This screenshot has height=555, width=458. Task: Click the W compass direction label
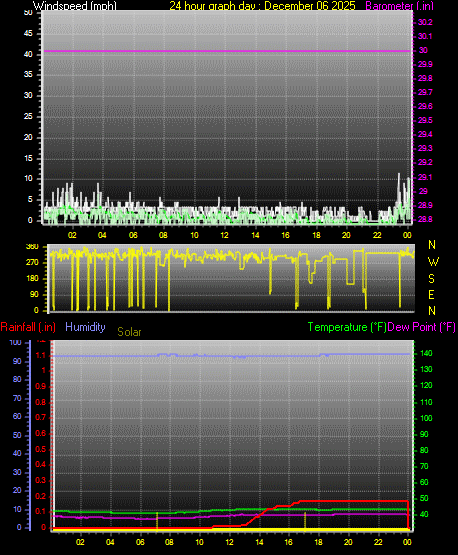pyautogui.click(x=433, y=262)
